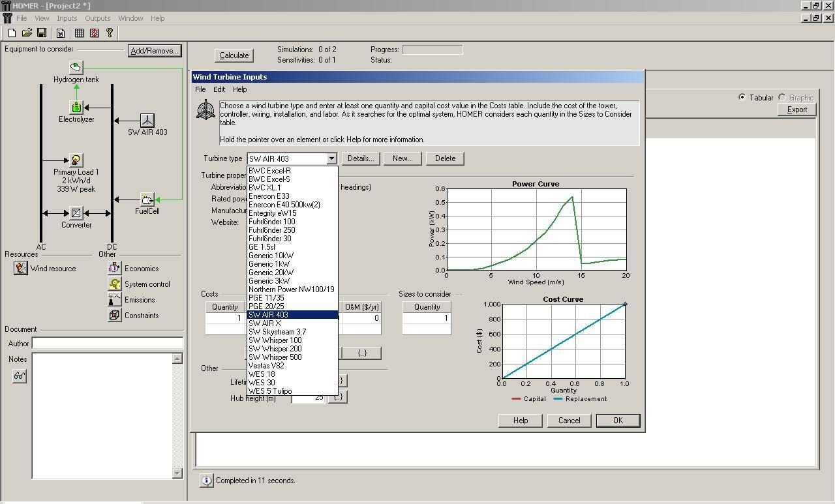Choose WES 18 from turbine list
Image resolution: width=835 pixels, height=504 pixels.
tap(292, 374)
